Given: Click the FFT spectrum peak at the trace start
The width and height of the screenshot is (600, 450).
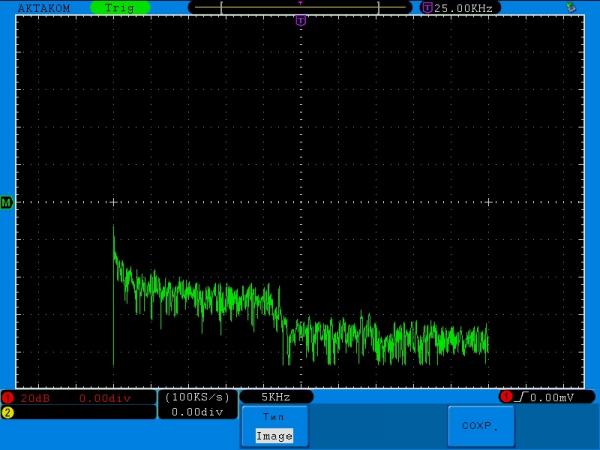Looking at the screenshot, I should tap(113, 227).
